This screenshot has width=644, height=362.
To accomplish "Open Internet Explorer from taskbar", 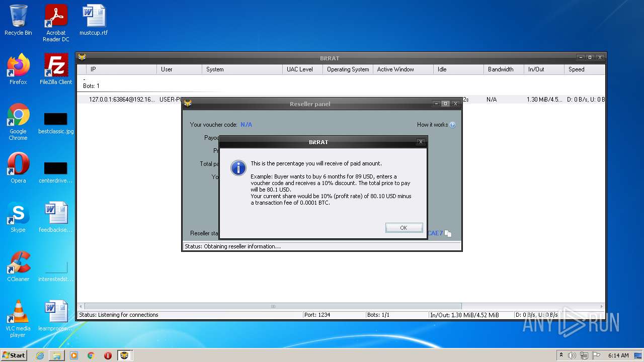I will click(x=40, y=355).
